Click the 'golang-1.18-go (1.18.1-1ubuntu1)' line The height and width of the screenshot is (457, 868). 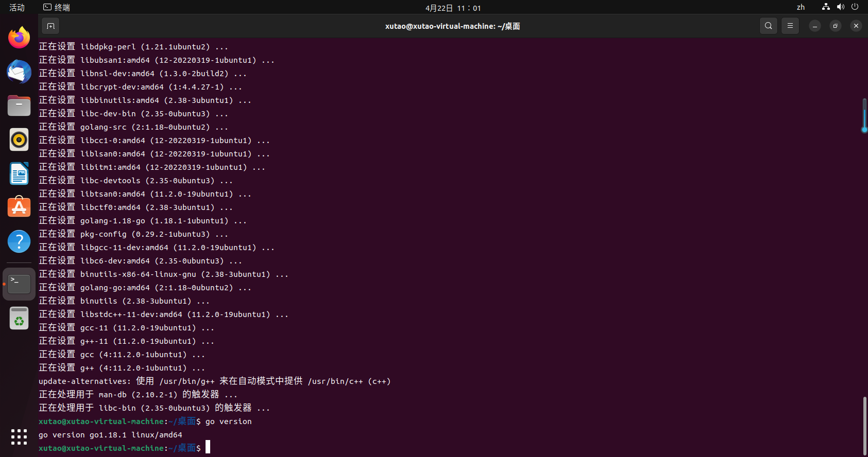coord(143,220)
